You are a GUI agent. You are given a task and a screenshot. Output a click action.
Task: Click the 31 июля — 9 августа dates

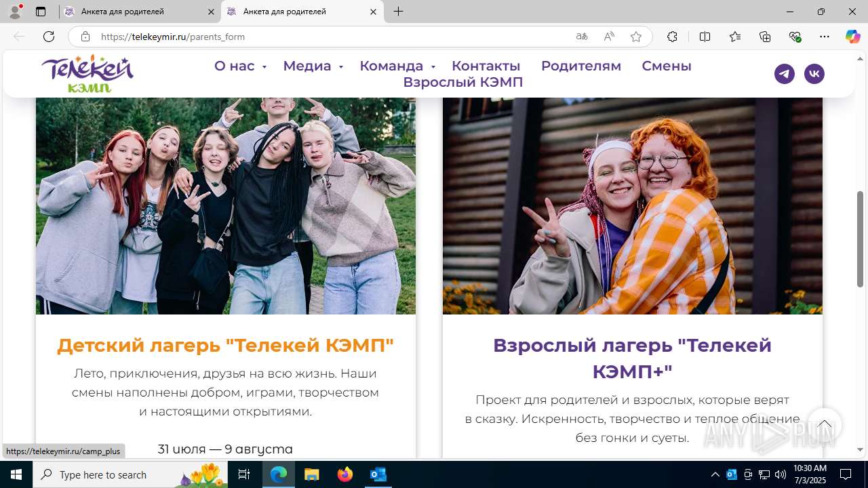pyautogui.click(x=225, y=449)
